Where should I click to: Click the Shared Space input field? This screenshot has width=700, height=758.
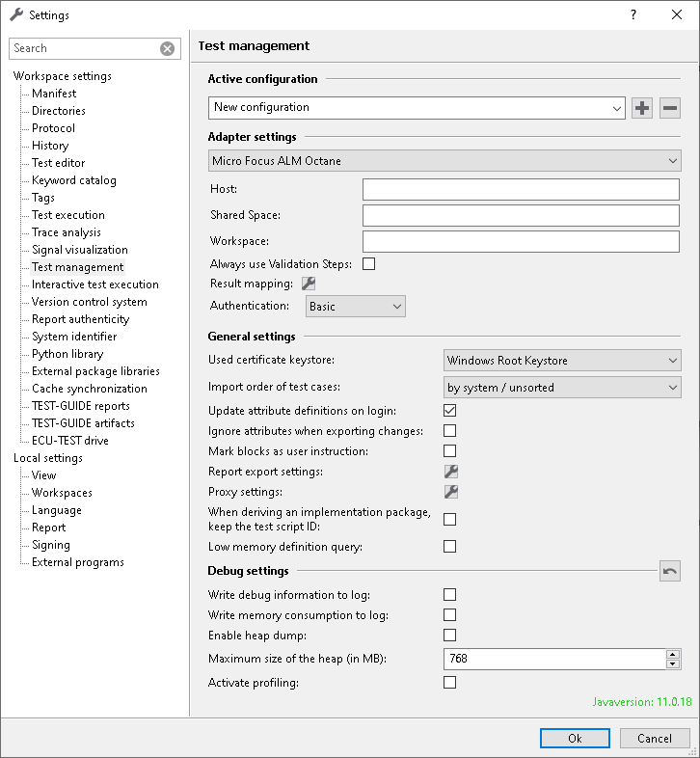click(521, 215)
